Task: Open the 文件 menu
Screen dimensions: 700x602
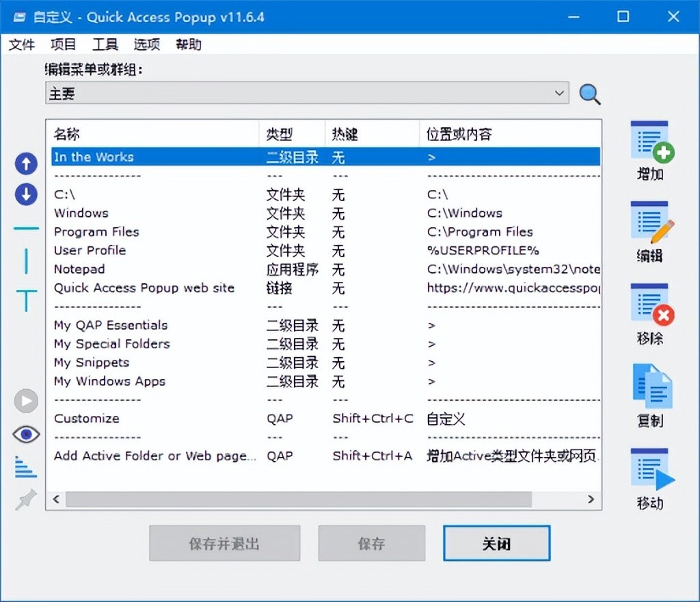Action: point(21,44)
